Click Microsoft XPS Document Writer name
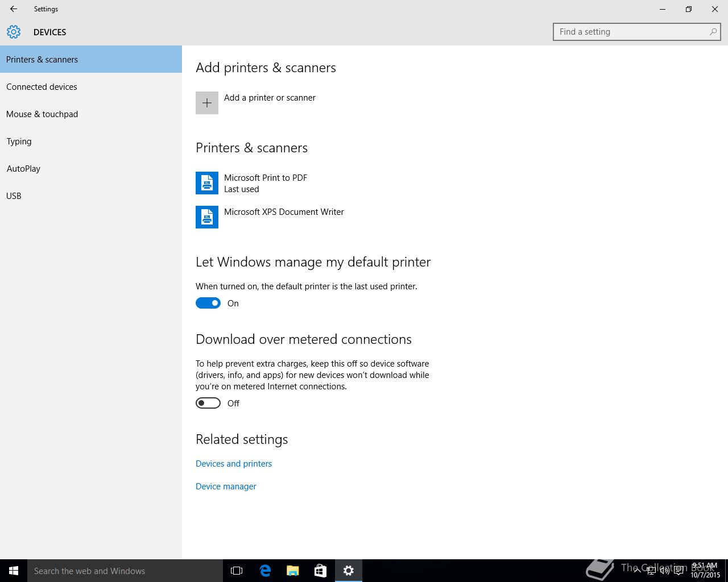This screenshot has width=728, height=582. pyautogui.click(x=284, y=212)
